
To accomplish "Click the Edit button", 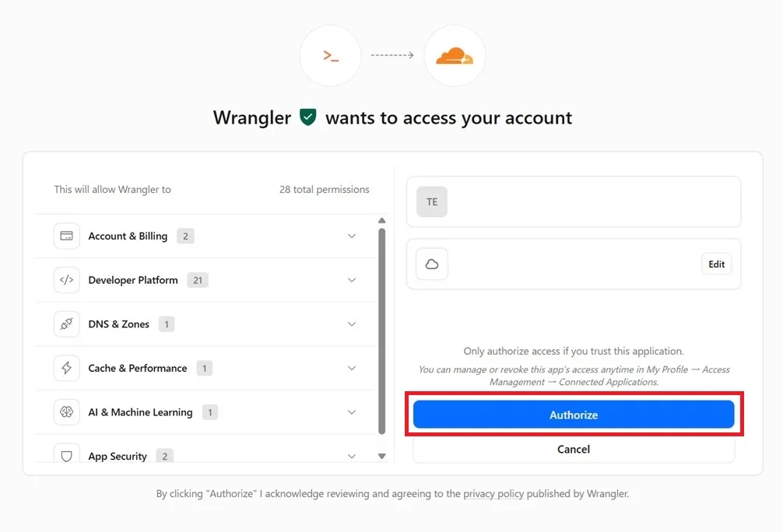I will click(716, 264).
